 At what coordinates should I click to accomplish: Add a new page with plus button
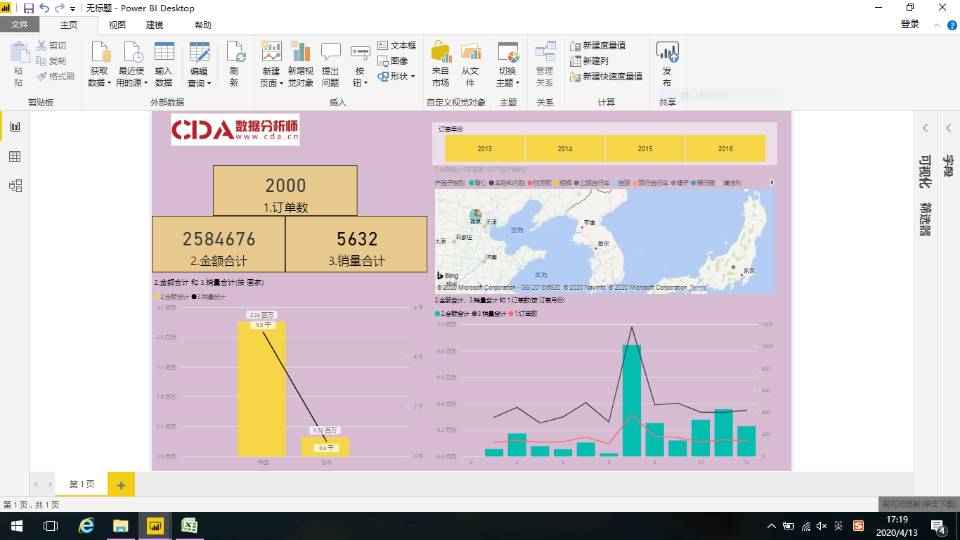[x=120, y=484]
